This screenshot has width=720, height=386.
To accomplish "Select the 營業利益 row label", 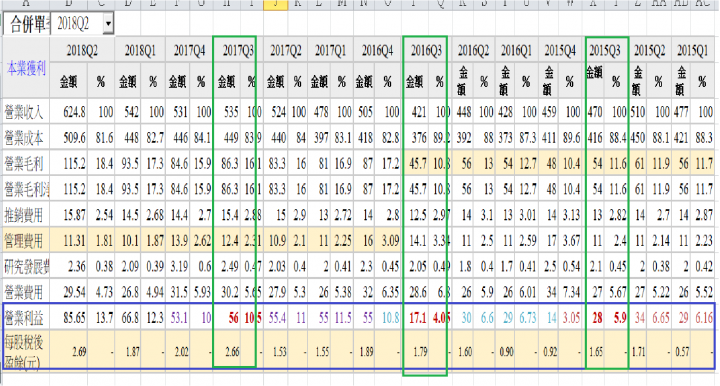I will click(25, 317).
